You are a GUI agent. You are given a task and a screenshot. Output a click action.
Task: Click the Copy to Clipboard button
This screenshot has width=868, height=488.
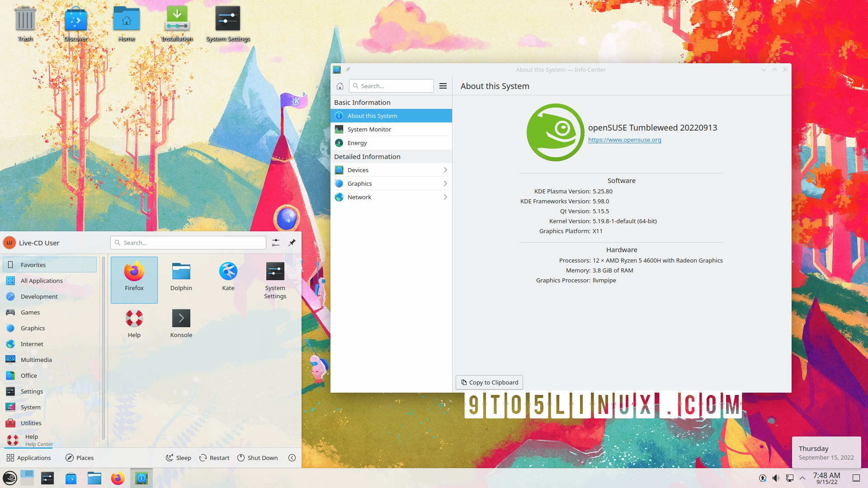pyautogui.click(x=489, y=382)
